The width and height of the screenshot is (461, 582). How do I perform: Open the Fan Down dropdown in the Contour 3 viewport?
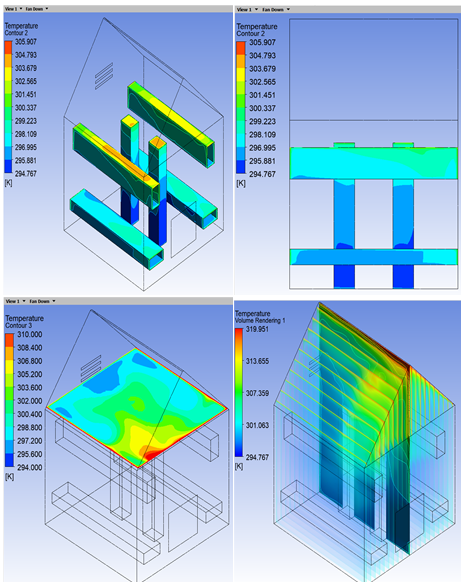tap(42, 301)
